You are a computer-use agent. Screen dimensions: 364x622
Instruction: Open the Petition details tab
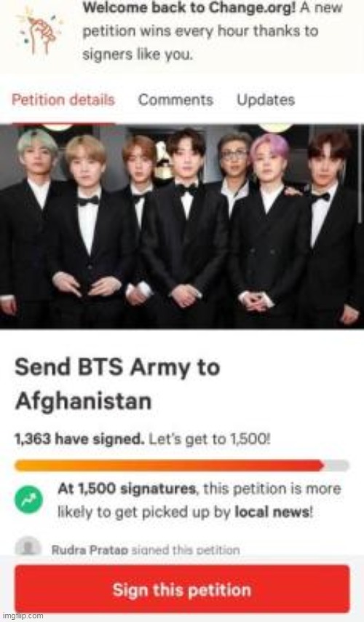tap(63, 100)
